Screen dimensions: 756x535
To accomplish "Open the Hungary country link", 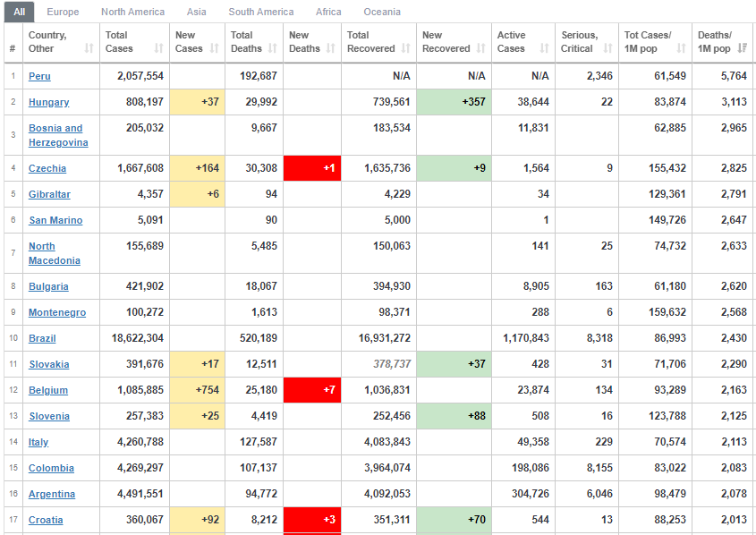I will pyautogui.click(x=48, y=102).
